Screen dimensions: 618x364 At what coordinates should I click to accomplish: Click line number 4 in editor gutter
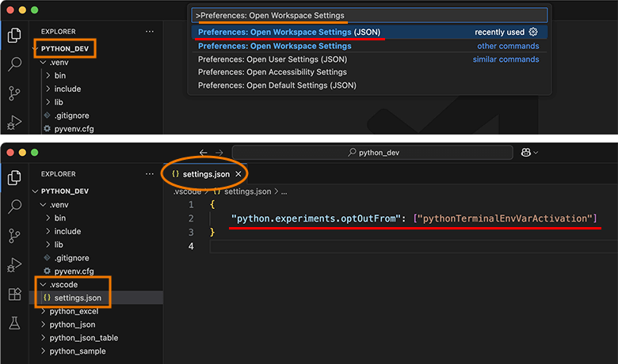191,246
